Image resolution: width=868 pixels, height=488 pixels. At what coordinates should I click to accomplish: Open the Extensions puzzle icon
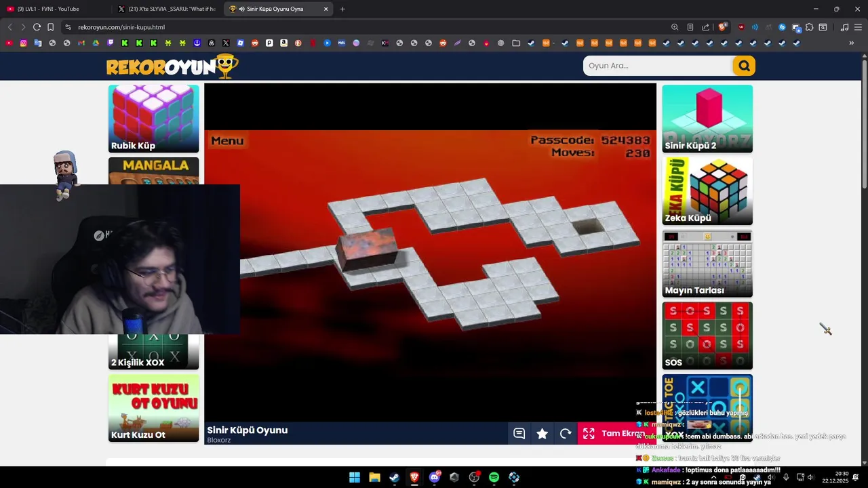[x=810, y=27]
